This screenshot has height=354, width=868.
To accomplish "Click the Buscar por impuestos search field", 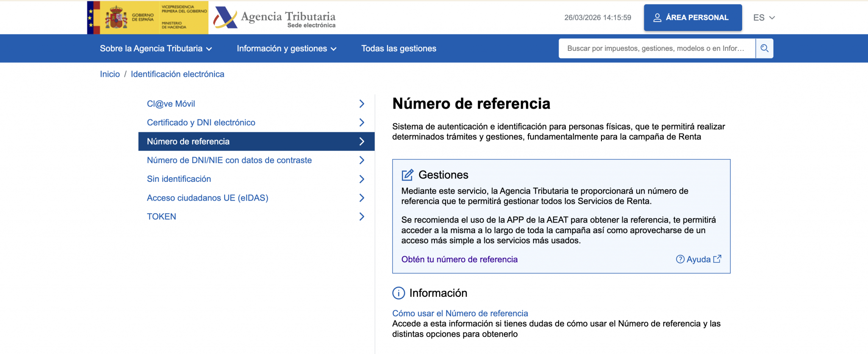I will 656,48.
